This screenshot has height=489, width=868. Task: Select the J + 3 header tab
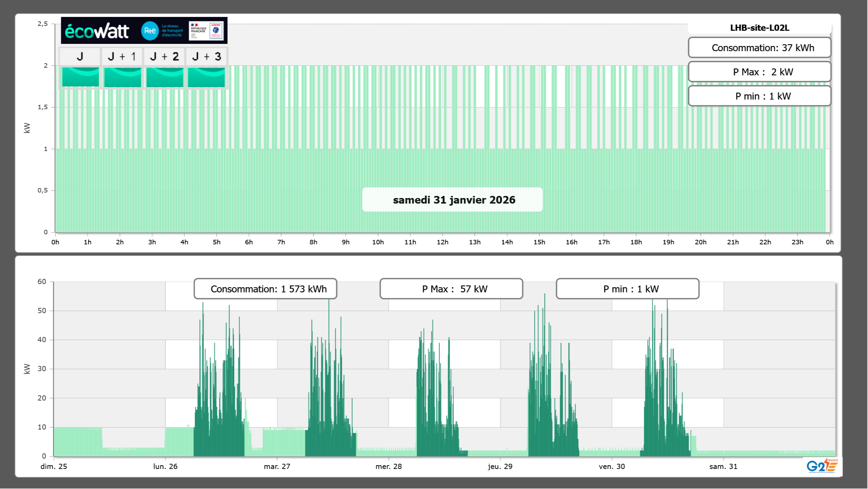[206, 56]
